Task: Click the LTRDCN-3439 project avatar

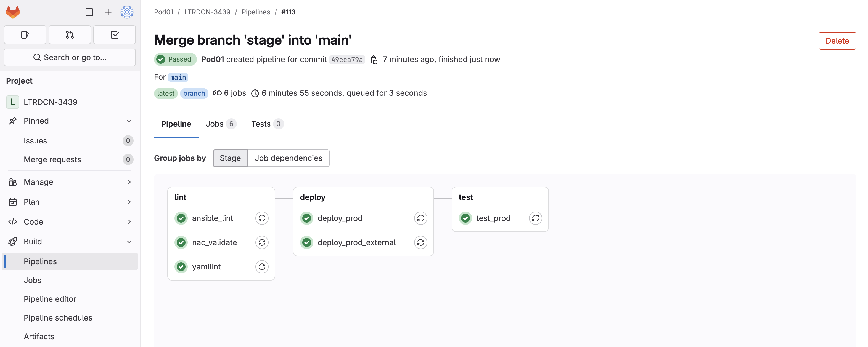Action: click(12, 102)
